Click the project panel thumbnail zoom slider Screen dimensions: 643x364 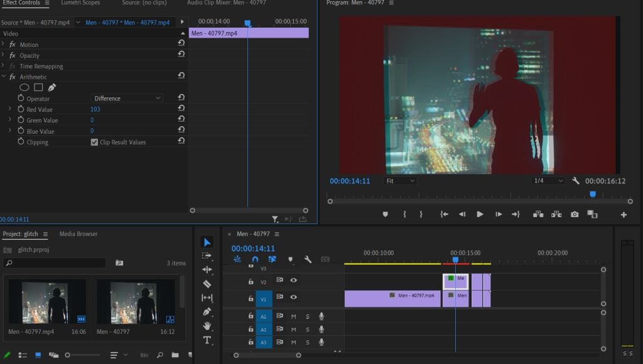tap(68, 355)
